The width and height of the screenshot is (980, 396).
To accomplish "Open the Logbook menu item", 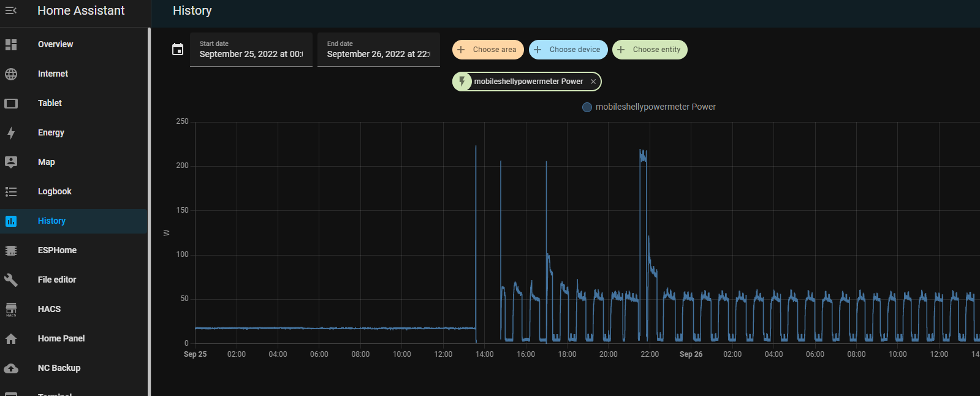I will pyautogui.click(x=74, y=192).
